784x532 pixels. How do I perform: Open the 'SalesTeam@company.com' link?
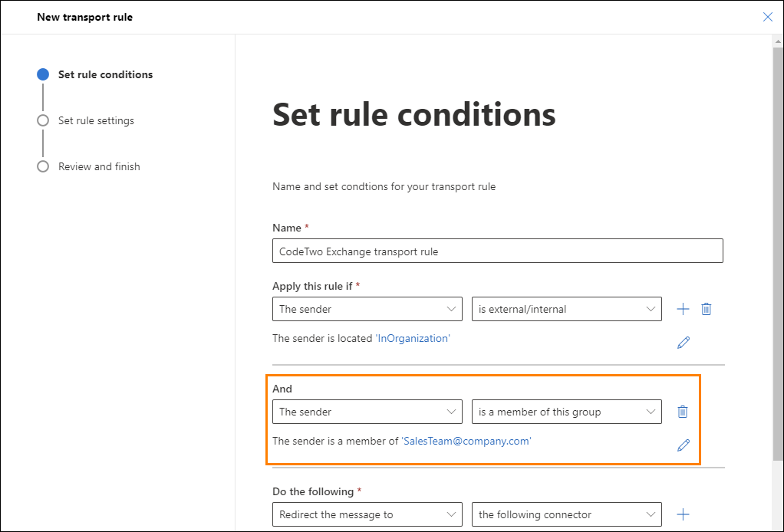coord(466,441)
